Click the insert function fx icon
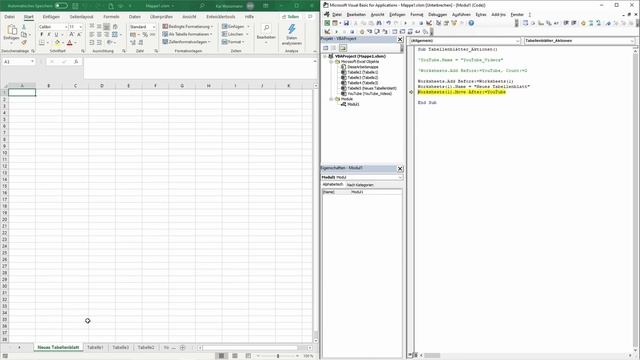Viewport: 640px width, 360px height. 76,62
